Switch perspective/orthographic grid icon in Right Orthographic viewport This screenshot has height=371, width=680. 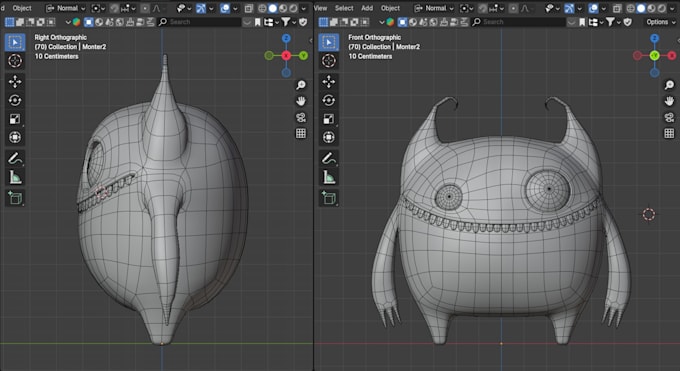point(301,133)
